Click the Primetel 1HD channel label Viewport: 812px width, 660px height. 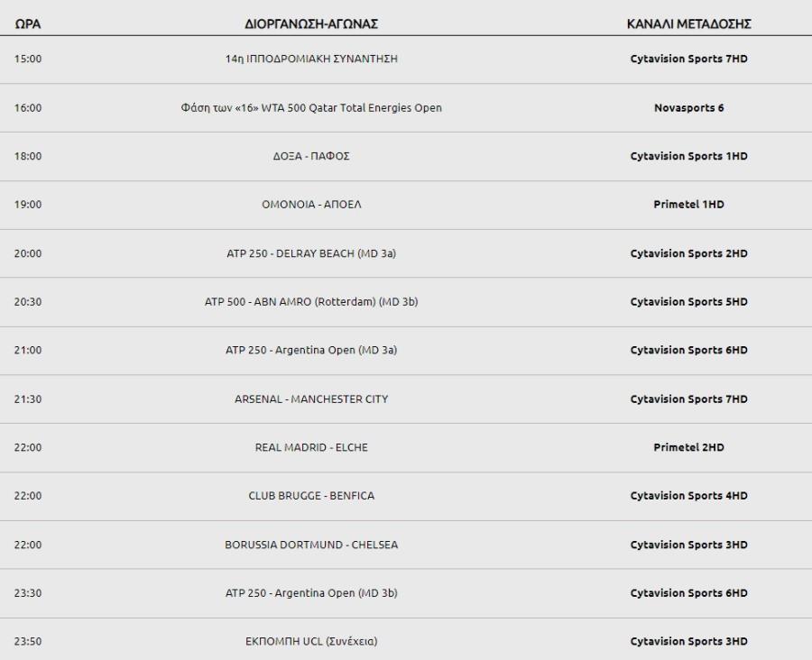pyautogui.click(x=688, y=205)
